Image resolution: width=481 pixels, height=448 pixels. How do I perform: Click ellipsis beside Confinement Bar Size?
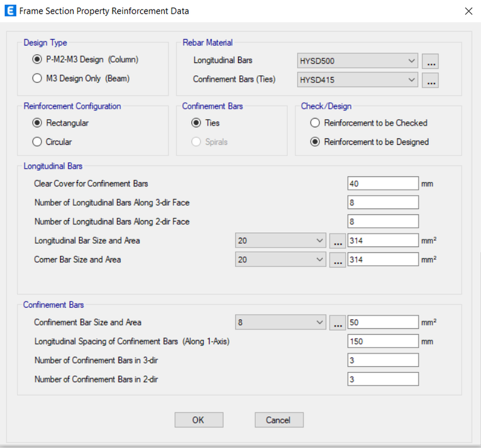337,322
